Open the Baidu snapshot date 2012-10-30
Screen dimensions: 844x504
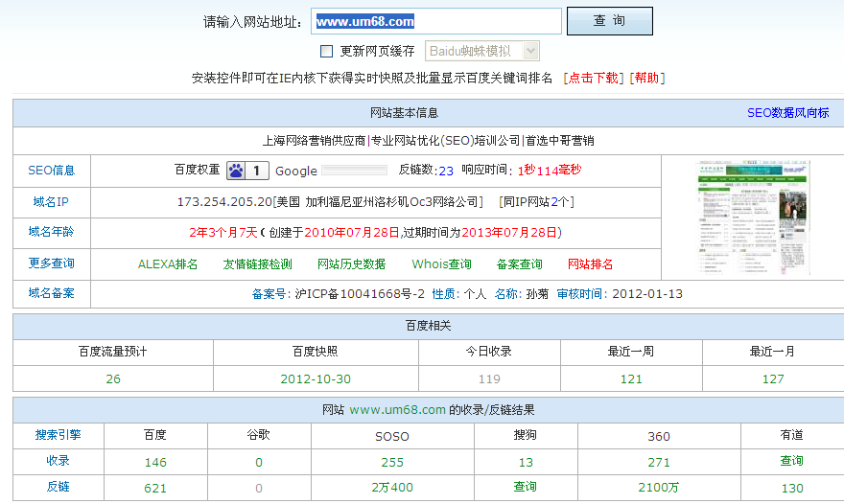click(316, 378)
